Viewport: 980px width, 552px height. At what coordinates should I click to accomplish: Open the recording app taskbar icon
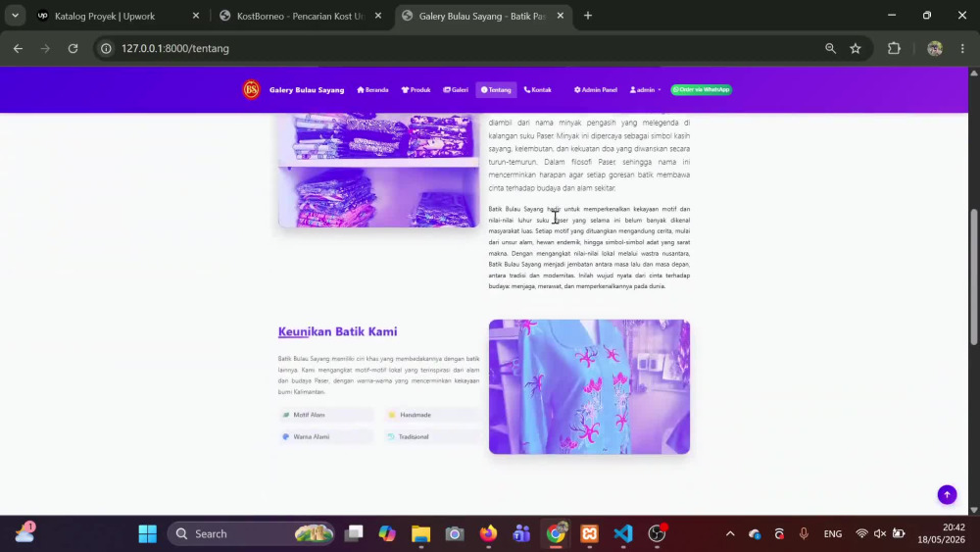coord(657,533)
